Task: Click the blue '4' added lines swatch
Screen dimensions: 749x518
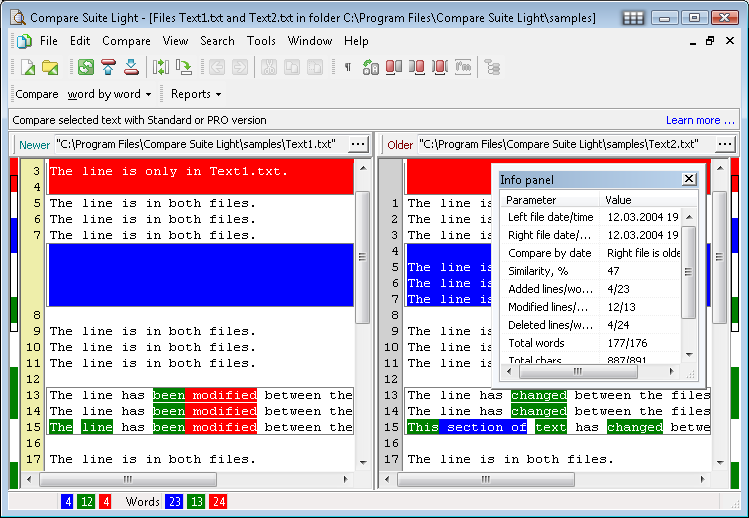Action: (x=67, y=502)
